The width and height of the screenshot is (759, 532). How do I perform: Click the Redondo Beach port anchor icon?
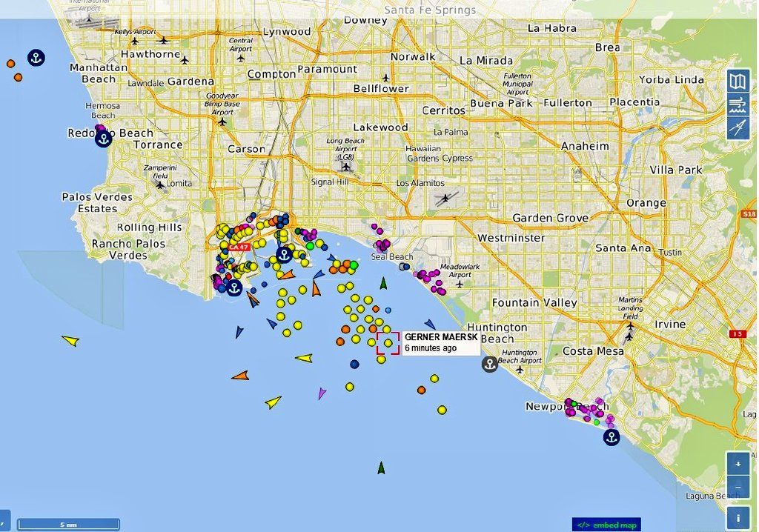pyautogui.click(x=103, y=139)
